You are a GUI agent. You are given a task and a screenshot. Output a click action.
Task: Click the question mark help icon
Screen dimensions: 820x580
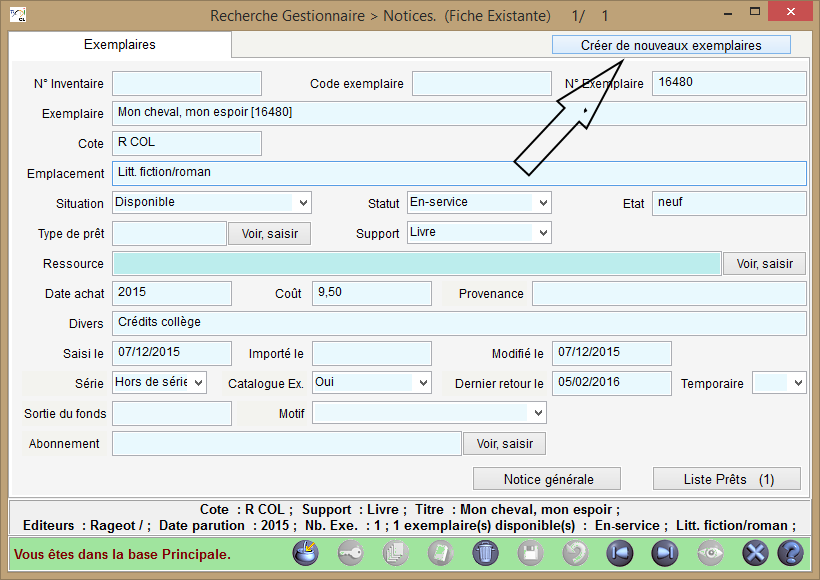(790, 553)
